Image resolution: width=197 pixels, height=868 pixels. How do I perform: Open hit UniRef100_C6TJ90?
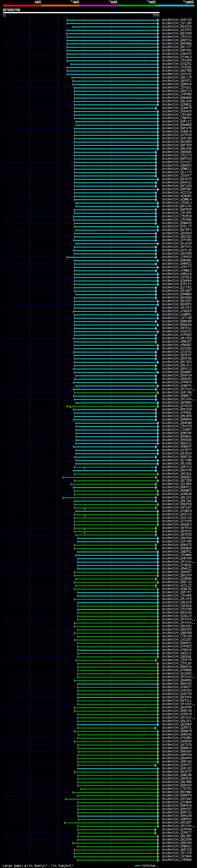point(177,23)
